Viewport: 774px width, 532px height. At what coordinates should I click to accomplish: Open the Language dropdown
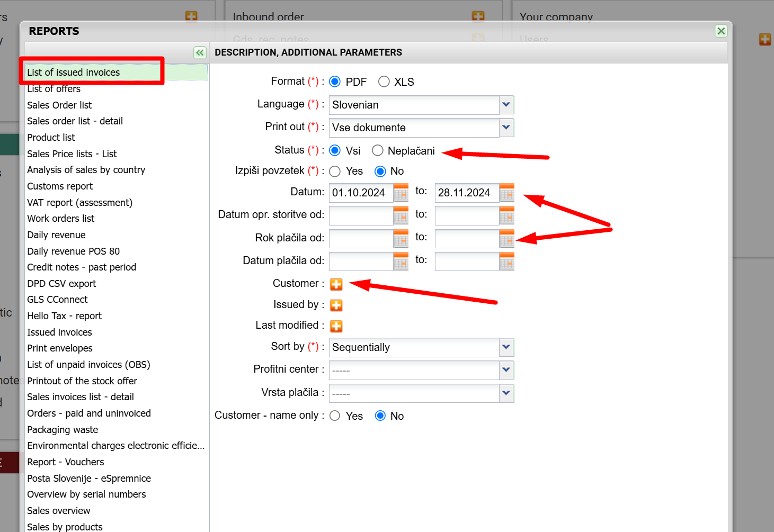coord(506,105)
